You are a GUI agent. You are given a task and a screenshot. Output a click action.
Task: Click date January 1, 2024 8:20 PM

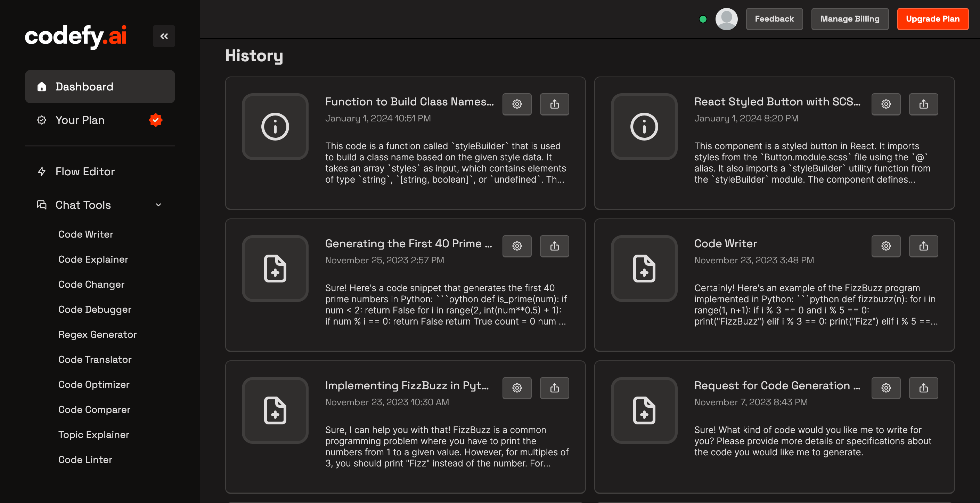click(x=746, y=118)
